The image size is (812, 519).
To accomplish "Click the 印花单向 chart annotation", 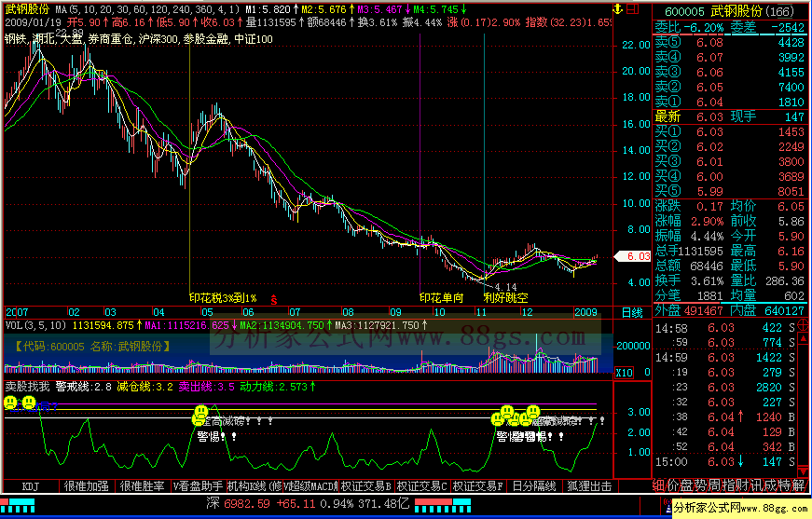I will 442,298.
